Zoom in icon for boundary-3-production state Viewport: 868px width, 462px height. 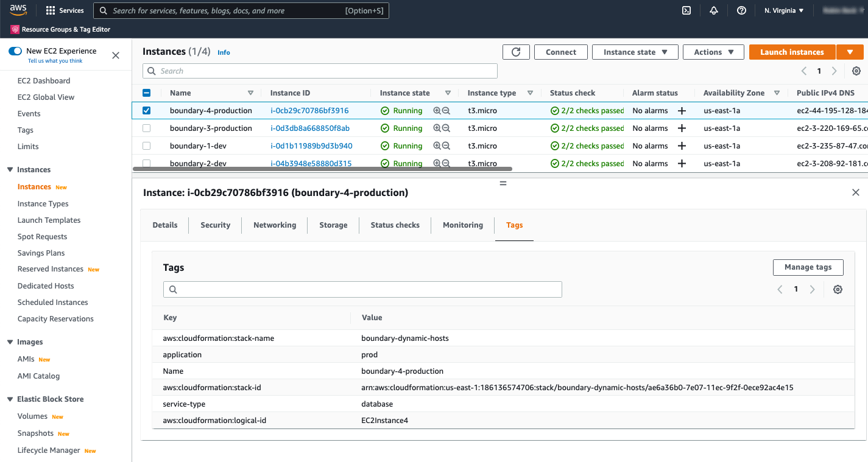437,128
